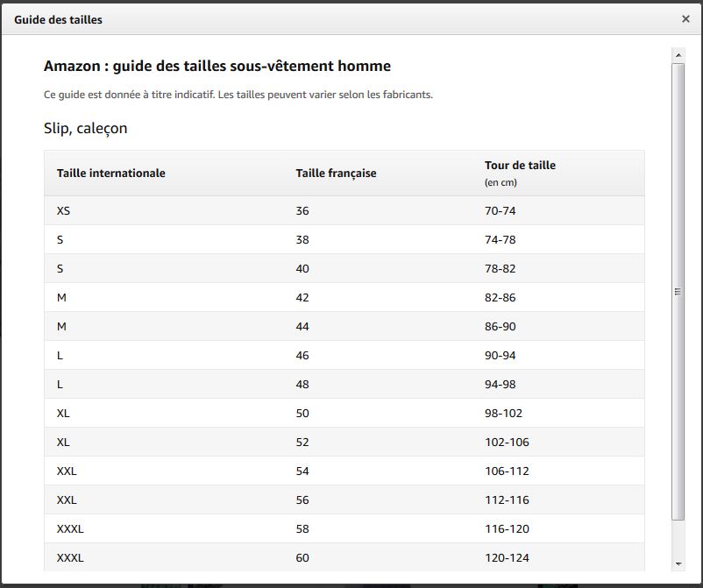The width and height of the screenshot is (703, 588).
Task: Click the Guide des tailles title
Action: click(58, 19)
